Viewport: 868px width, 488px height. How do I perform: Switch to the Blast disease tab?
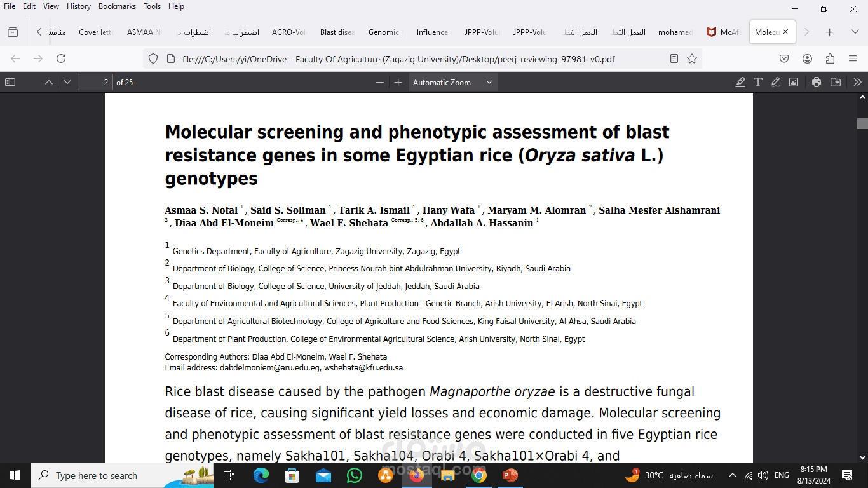coord(337,32)
